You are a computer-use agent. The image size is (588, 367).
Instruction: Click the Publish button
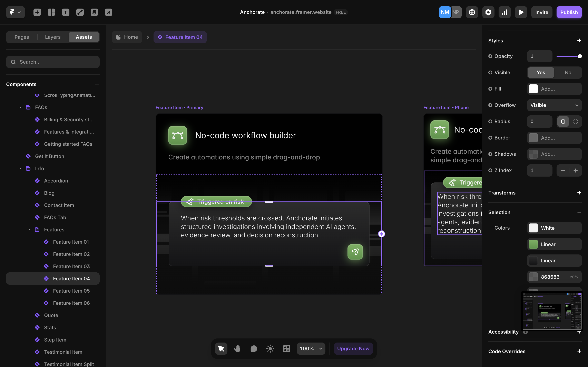569,12
